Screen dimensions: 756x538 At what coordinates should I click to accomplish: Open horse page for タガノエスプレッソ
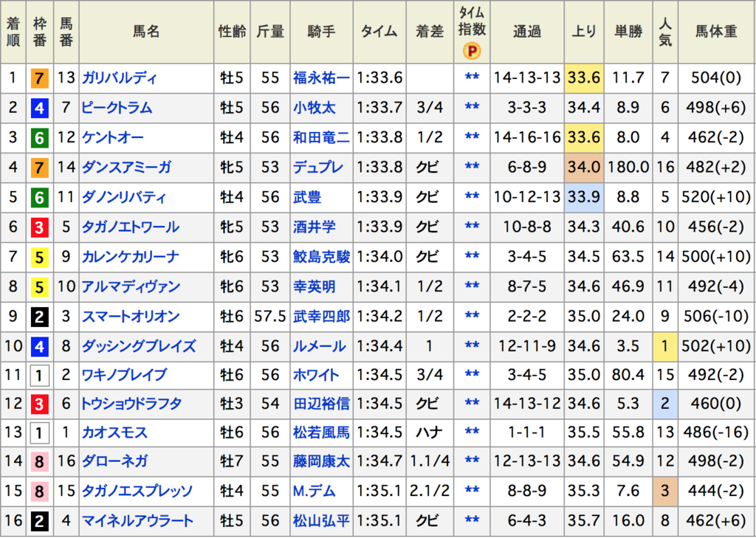(137, 491)
